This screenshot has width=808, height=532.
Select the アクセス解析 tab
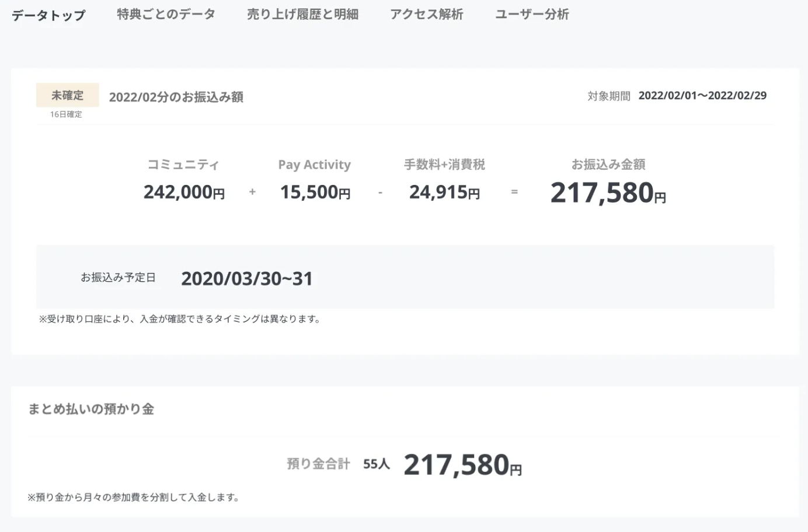coord(426,15)
